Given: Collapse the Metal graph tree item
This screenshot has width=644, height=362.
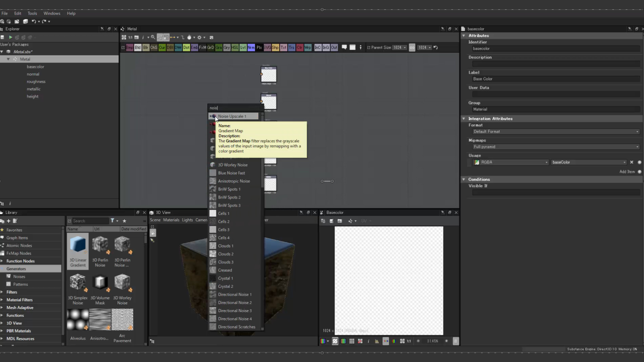Looking at the screenshot, I should 8,59.
